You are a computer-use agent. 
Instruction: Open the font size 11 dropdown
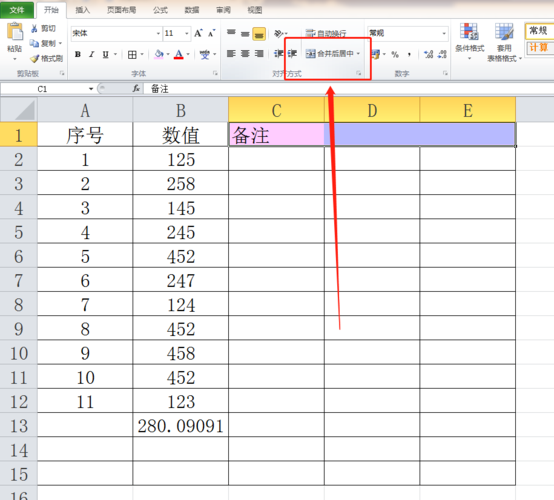coord(187,34)
